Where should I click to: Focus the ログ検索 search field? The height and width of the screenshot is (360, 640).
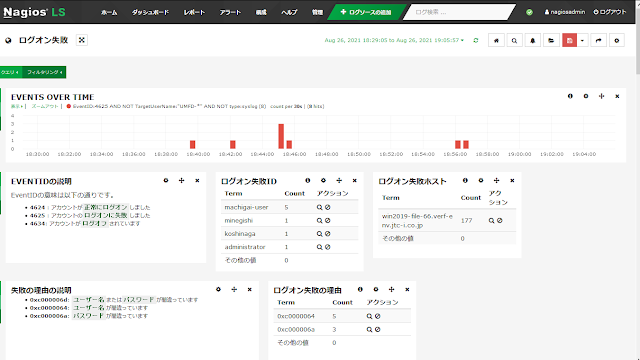459,12
